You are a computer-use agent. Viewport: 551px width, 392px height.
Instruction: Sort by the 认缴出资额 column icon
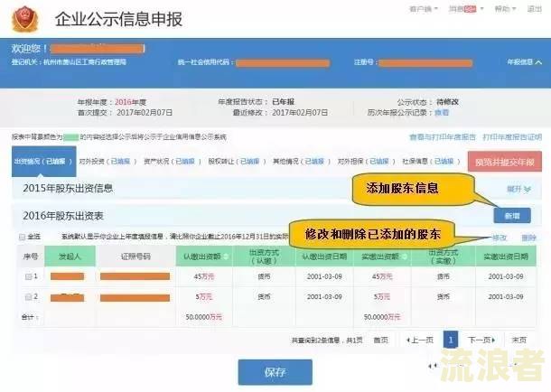point(226,257)
